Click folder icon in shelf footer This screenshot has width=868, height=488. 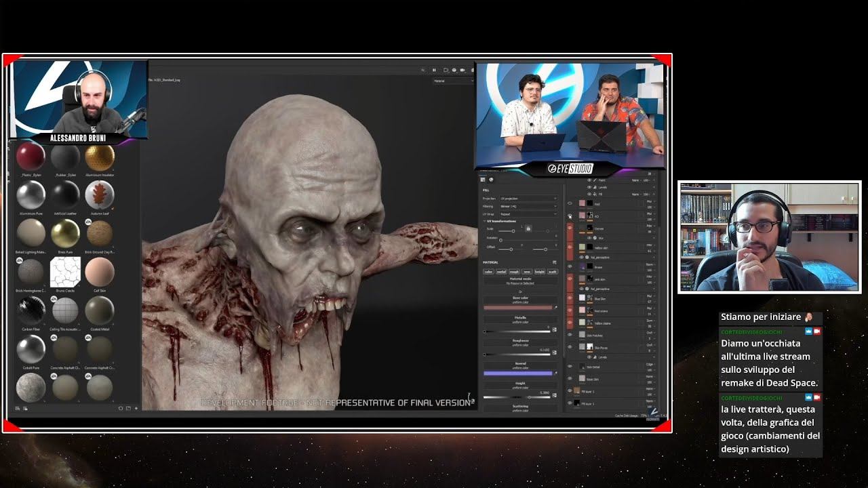tap(128, 408)
